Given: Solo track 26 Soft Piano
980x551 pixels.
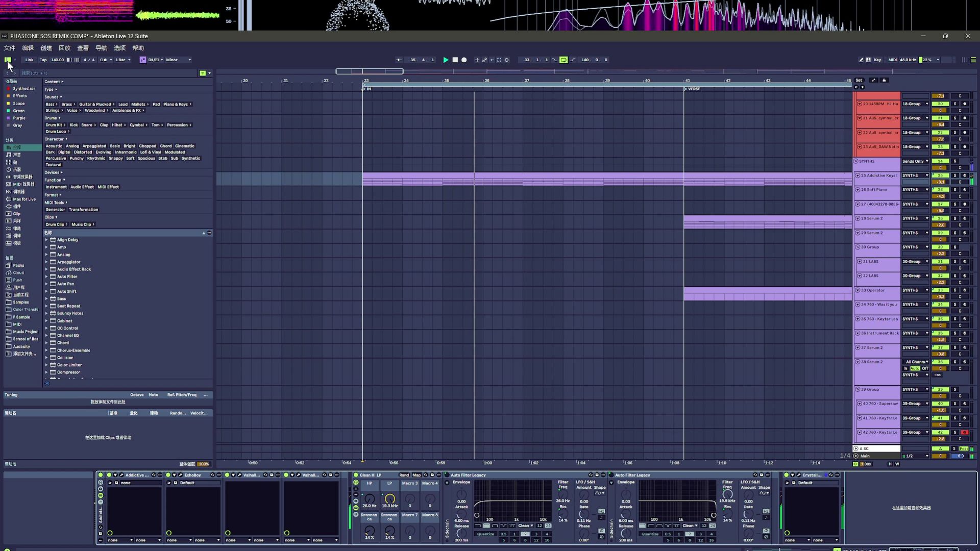Looking at the screenshot, I should point(955,190).
